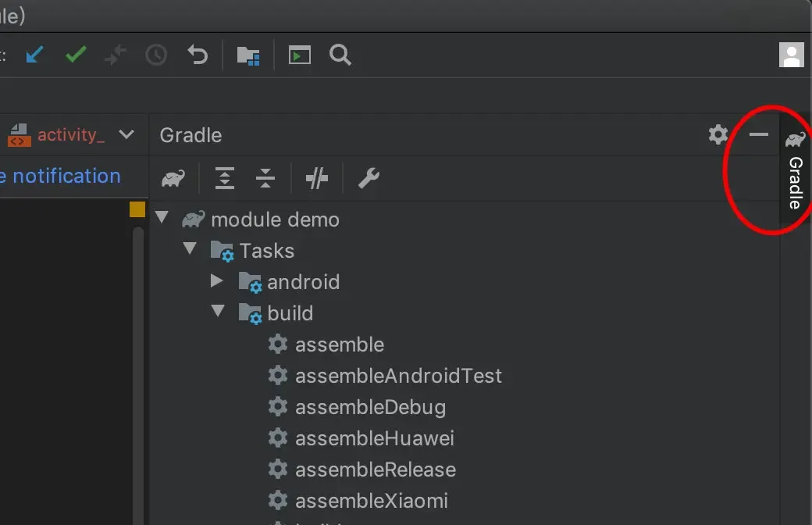
Task: Click the Update Project blue arrow icon
Action: click(34, 55)
